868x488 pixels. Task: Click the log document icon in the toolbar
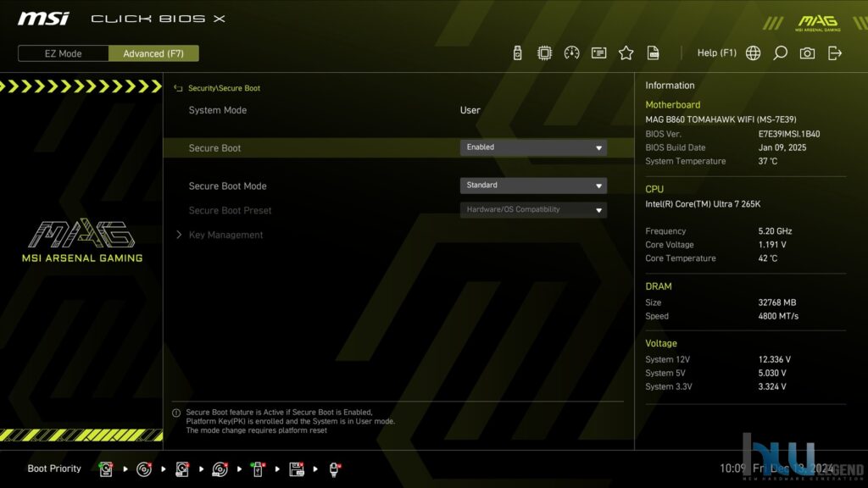[x=654, y=53]
